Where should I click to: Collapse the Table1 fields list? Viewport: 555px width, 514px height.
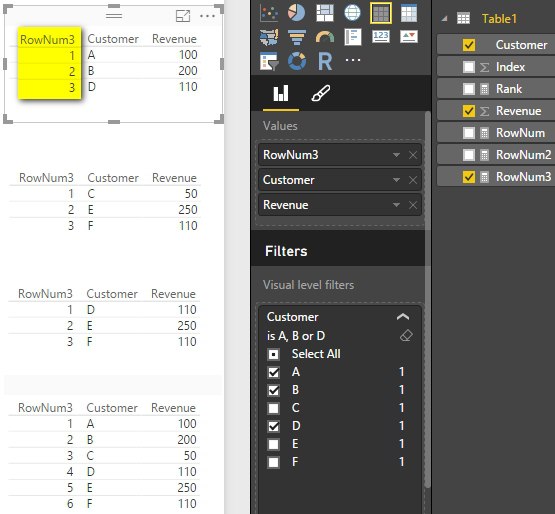tap(444, 19)
